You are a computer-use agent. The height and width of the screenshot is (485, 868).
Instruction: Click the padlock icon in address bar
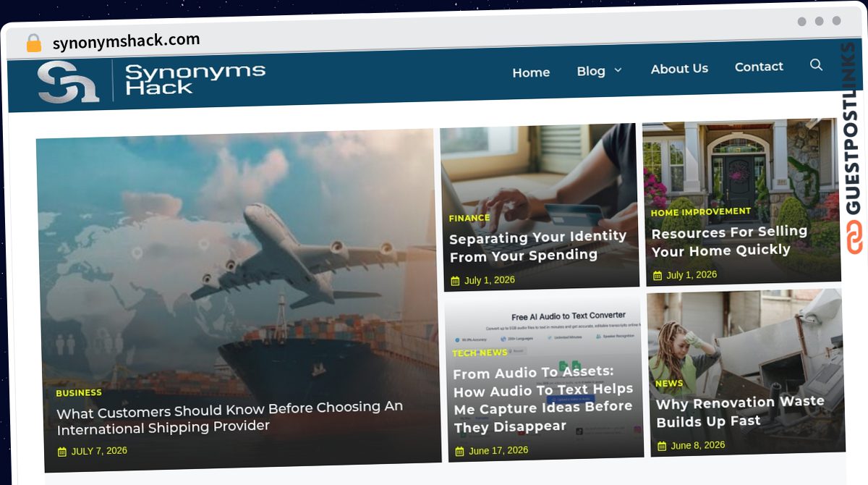[x=33, y=43]
